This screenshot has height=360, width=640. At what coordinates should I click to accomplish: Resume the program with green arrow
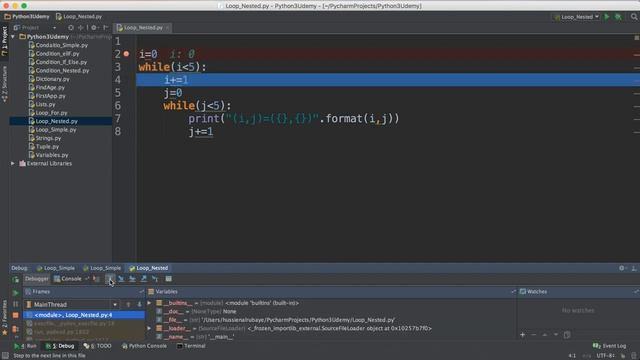click(16, 293)
